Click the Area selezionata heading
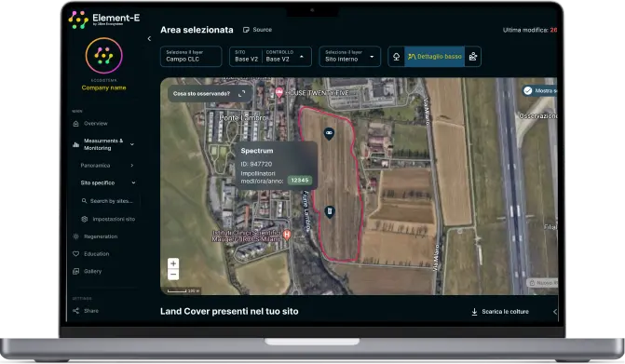Image resolution: width=625 pixels, height=364 pixels. (x=197, y=30)
